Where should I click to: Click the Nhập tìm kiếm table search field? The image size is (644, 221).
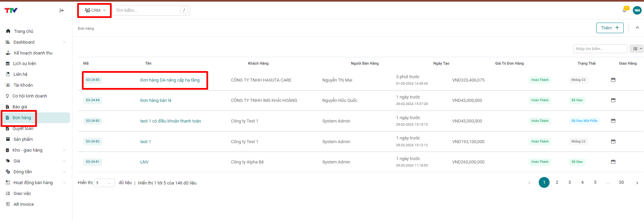click(x=600, y=49)
